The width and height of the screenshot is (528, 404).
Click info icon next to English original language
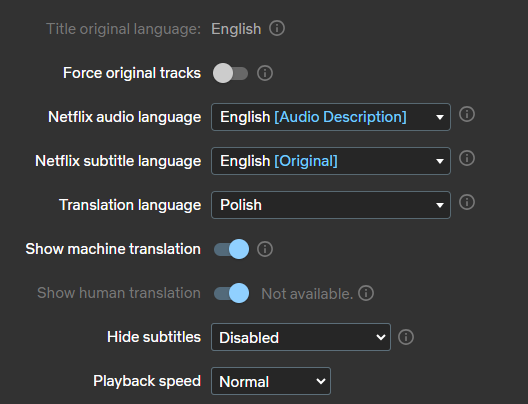(277, 28)
